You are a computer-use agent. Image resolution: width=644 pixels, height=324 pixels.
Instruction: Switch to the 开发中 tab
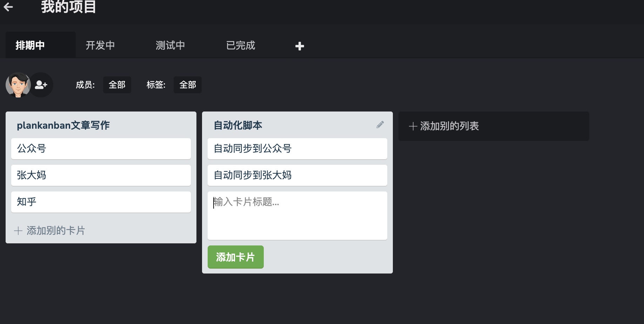point(100,45)
